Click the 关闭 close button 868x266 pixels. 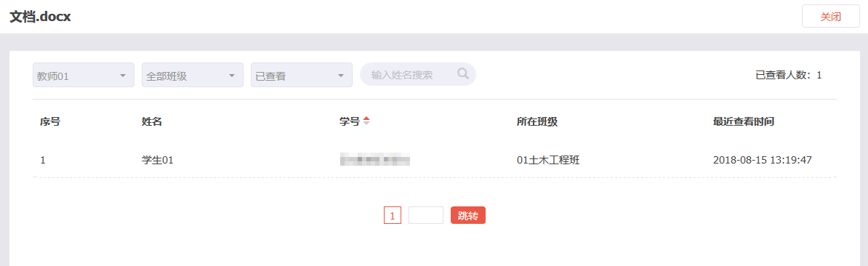[x=830, y=17]
